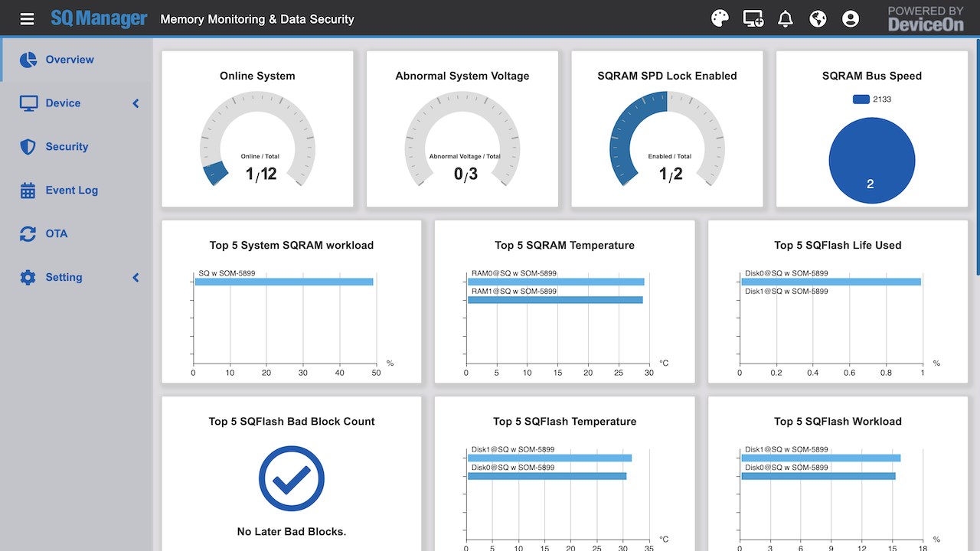
Task: Click the bad block checkmark circle icon
Action: [x=292, y=479]
